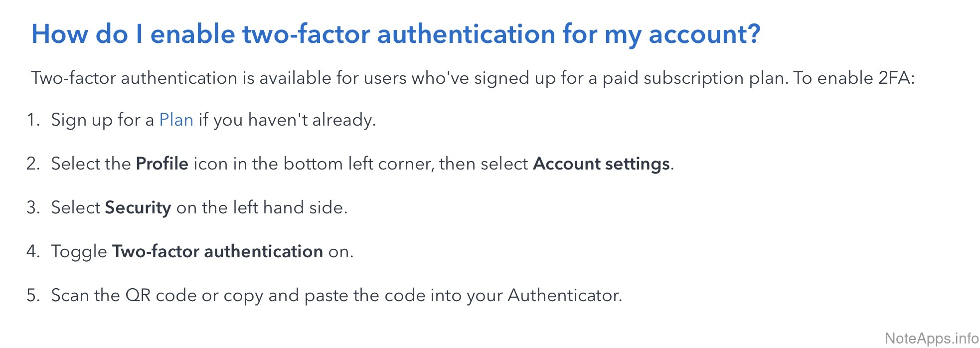Click the NoteApps.info watermark
The image size is (980, 348).
click(x=931, y=339)
